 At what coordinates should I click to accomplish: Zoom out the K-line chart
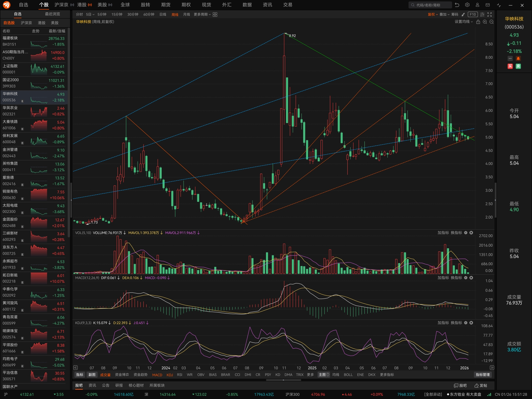point(492,22)
